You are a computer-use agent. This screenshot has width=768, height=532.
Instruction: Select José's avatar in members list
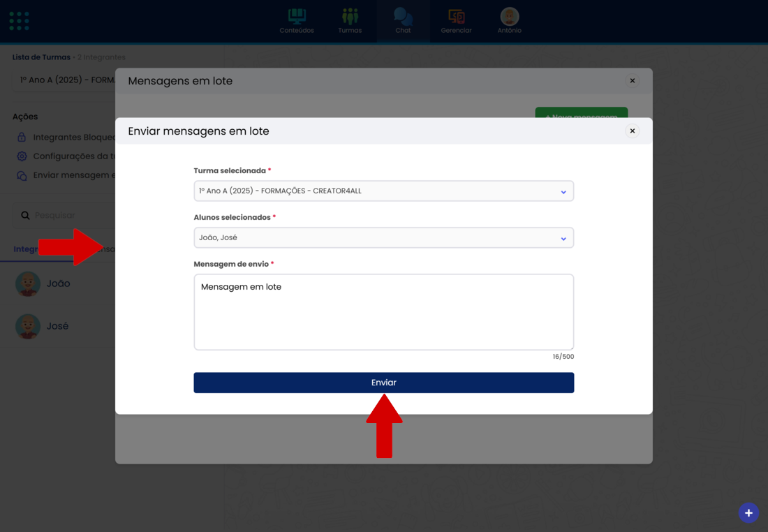click(28, 326)
